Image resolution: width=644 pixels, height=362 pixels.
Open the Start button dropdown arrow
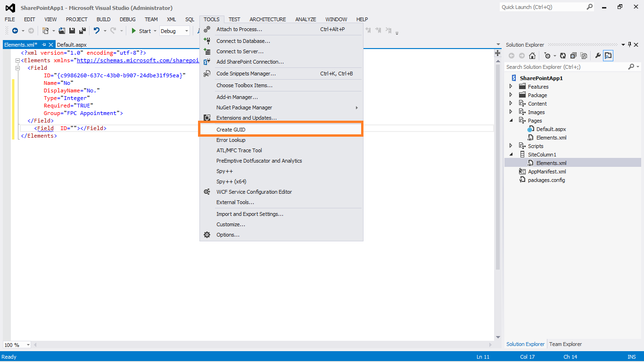click(155, 31)
